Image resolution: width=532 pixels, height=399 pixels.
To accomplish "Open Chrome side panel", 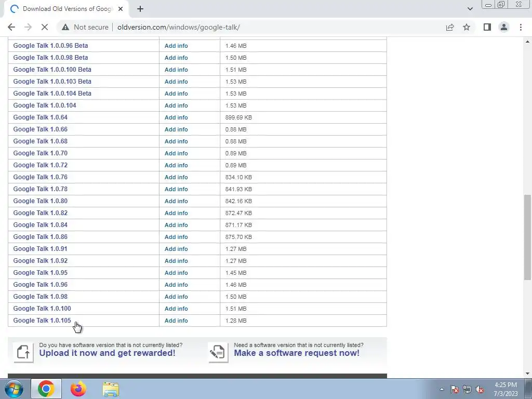I will 487,27.
